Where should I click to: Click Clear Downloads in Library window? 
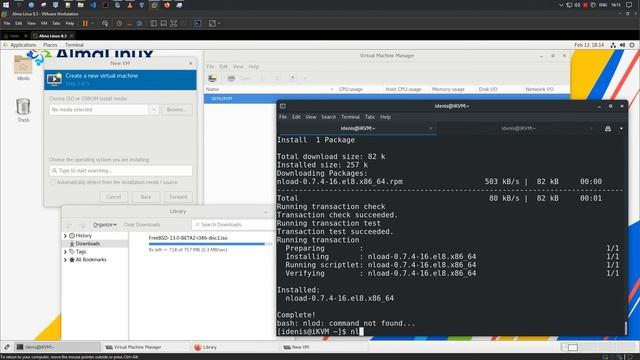[142, 224]
